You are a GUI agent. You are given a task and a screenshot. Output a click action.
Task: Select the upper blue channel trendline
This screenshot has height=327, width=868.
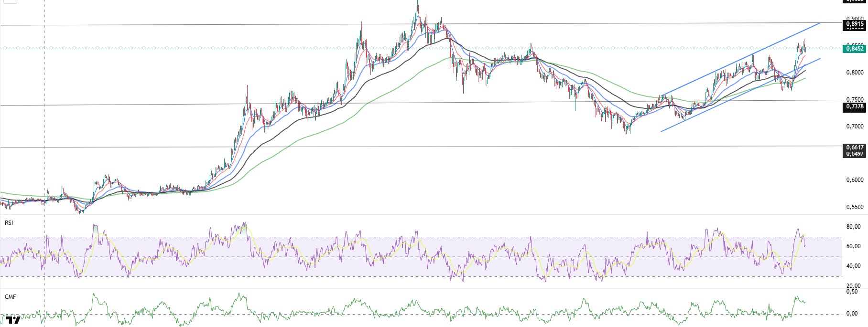coord(741,58)
